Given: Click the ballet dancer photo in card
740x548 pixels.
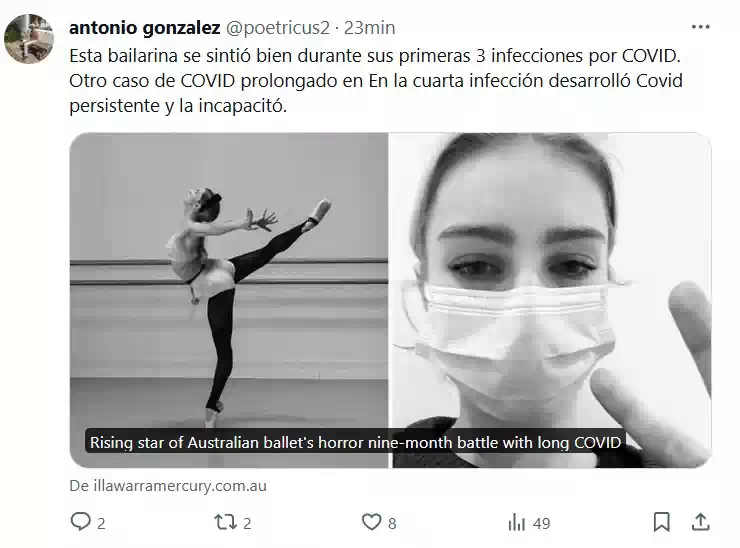Looking at the screenshot, I should click(229, 300).
